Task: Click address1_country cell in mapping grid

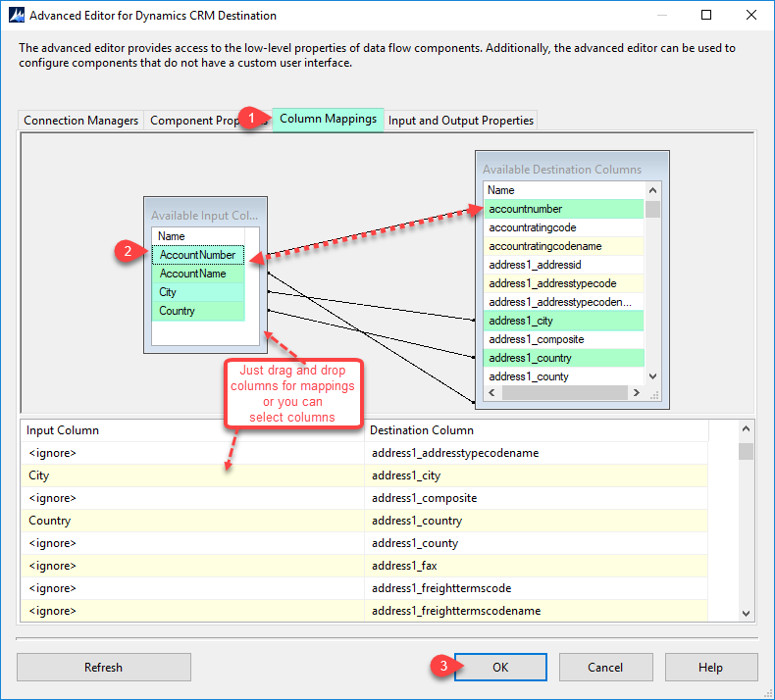Action: tap(537, 521)
